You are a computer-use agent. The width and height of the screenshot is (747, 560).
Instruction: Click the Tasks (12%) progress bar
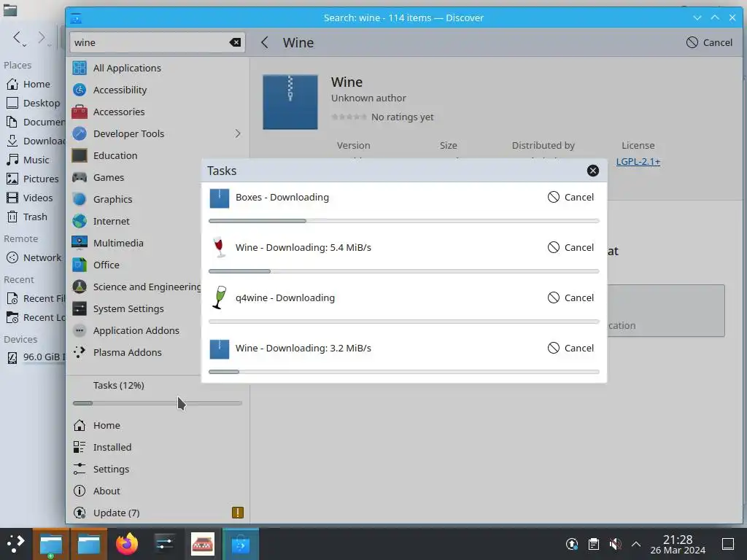(158, 403)
